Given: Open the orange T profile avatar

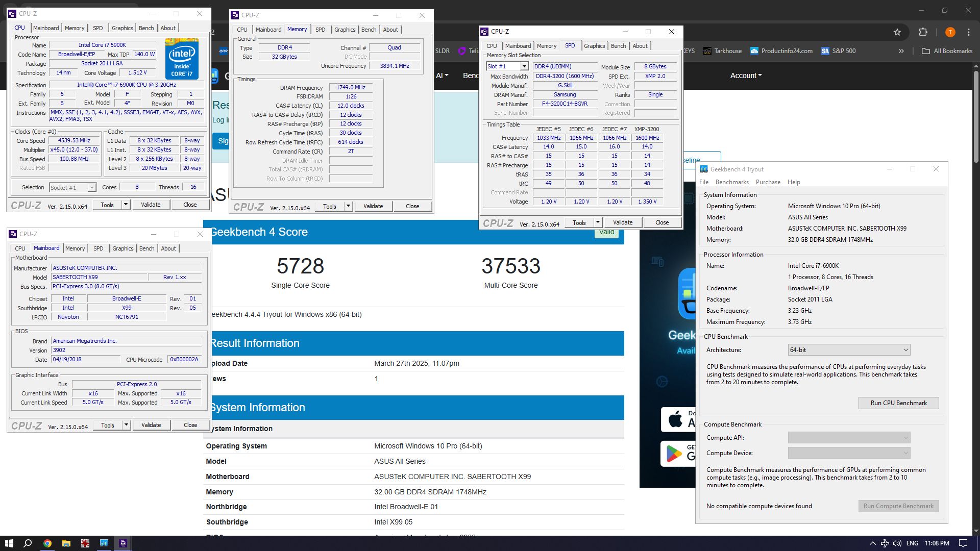Looking at the screenshot, I should 950,32.
